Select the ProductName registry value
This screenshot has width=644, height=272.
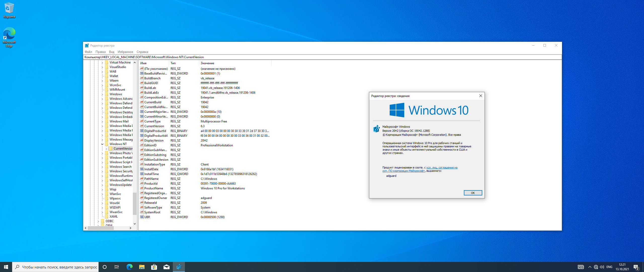(153, 188)
